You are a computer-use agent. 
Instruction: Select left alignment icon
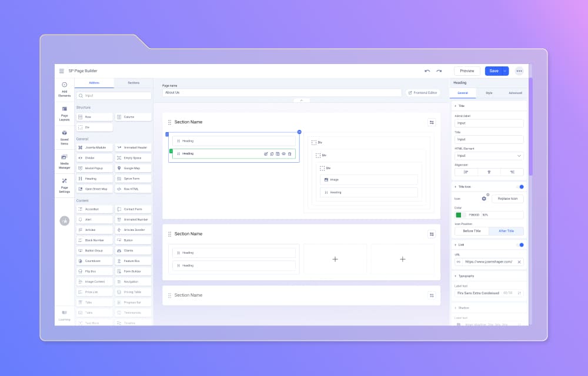click(x=466, y=172)
